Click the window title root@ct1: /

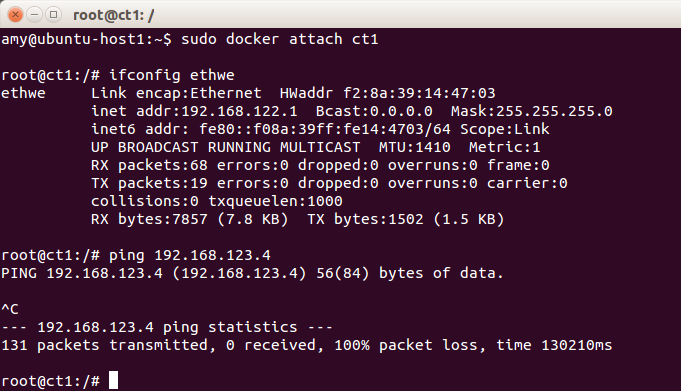[x=114, y=15]
